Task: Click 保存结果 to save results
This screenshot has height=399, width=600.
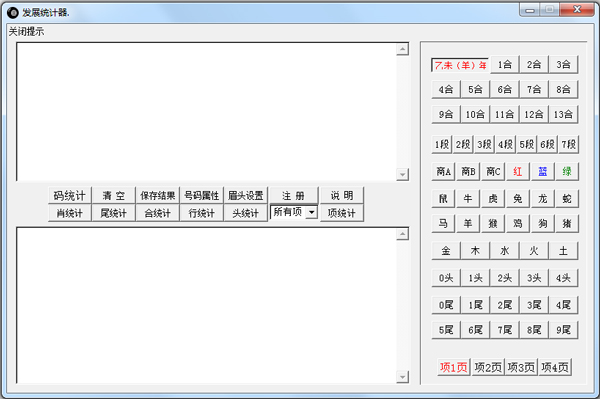Action: click(x=158, y=195)
